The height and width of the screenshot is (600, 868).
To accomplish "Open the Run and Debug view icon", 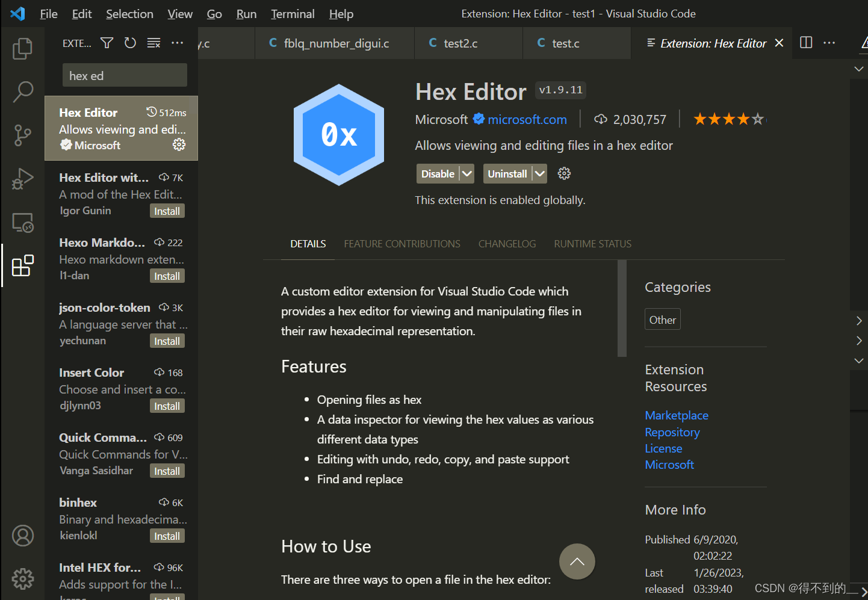I will pyautogui.click(x=23, y=179).
